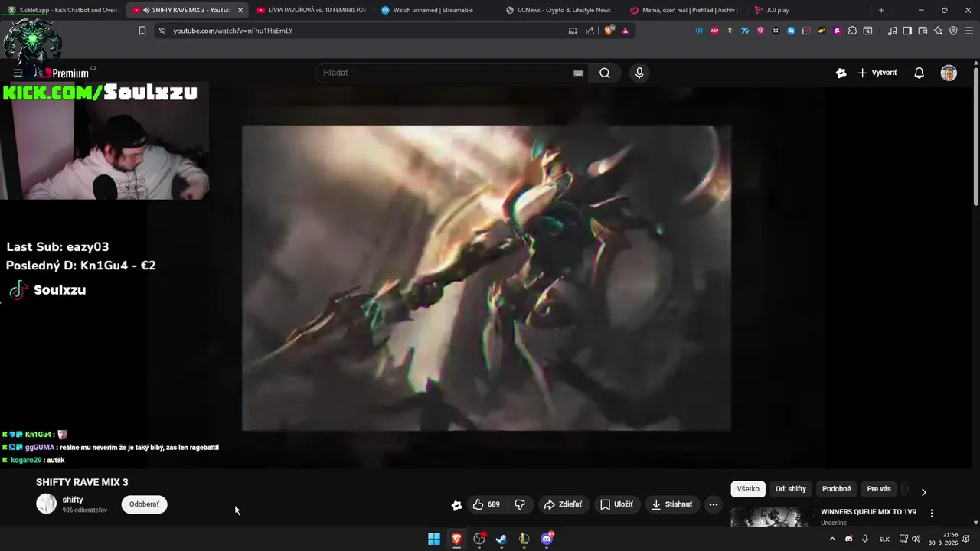Screen dimensions: 980x551
Task: Open the Vytvoriť create menu
Action: click(x=877, y=73)
